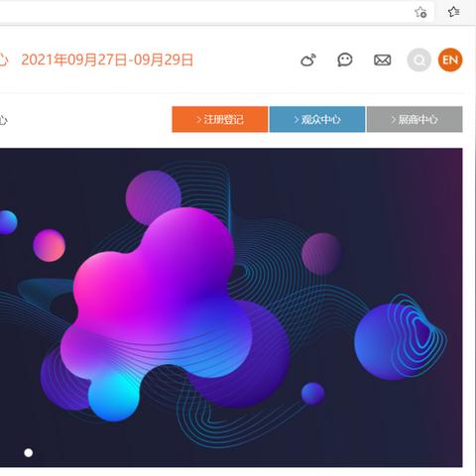Open the Weibo social icon

308,60
